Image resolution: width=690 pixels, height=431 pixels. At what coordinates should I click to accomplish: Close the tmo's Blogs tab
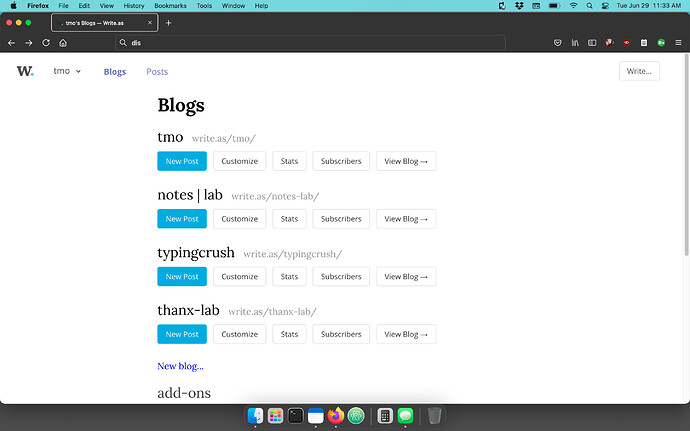tap(150, 23)
